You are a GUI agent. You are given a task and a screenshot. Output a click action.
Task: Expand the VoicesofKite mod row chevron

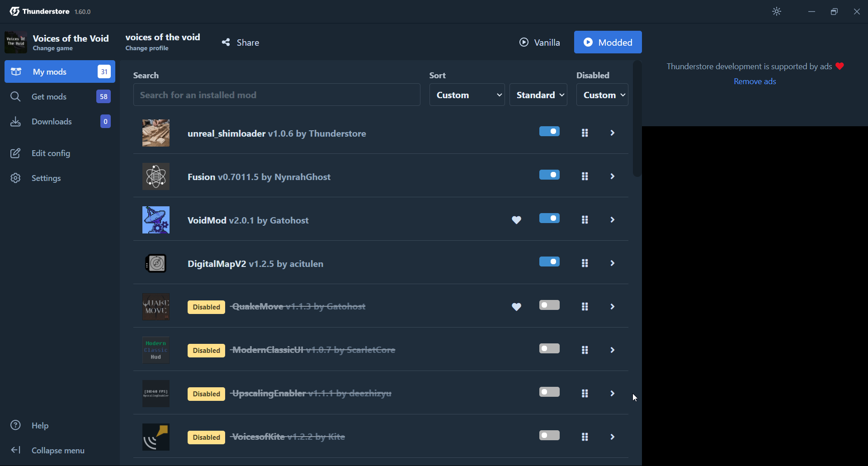coord(613,437)
